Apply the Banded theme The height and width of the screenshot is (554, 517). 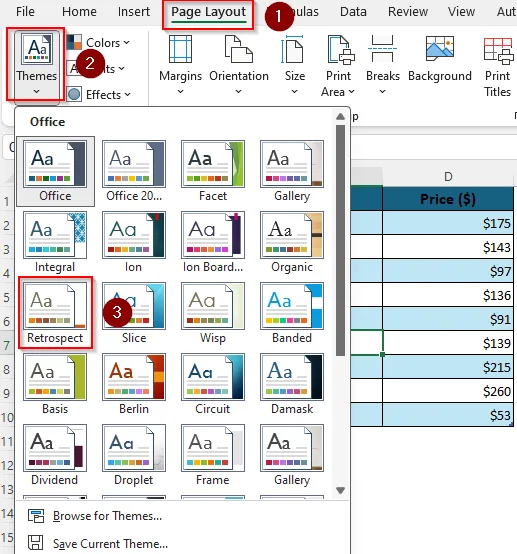pos(292,313)
